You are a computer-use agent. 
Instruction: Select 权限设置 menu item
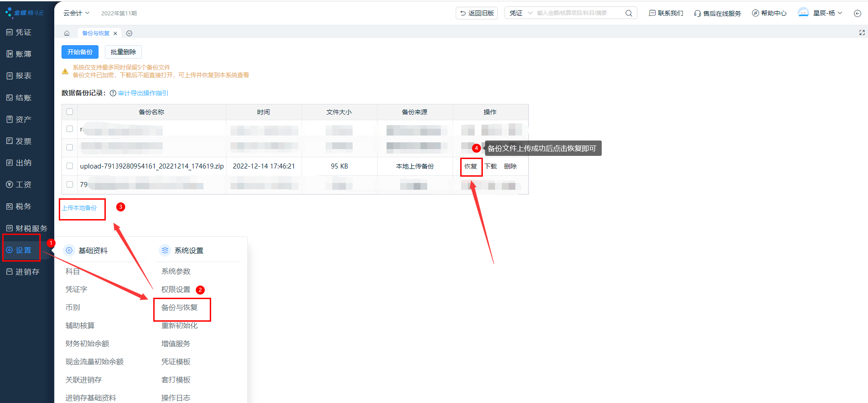coord(176,289)
